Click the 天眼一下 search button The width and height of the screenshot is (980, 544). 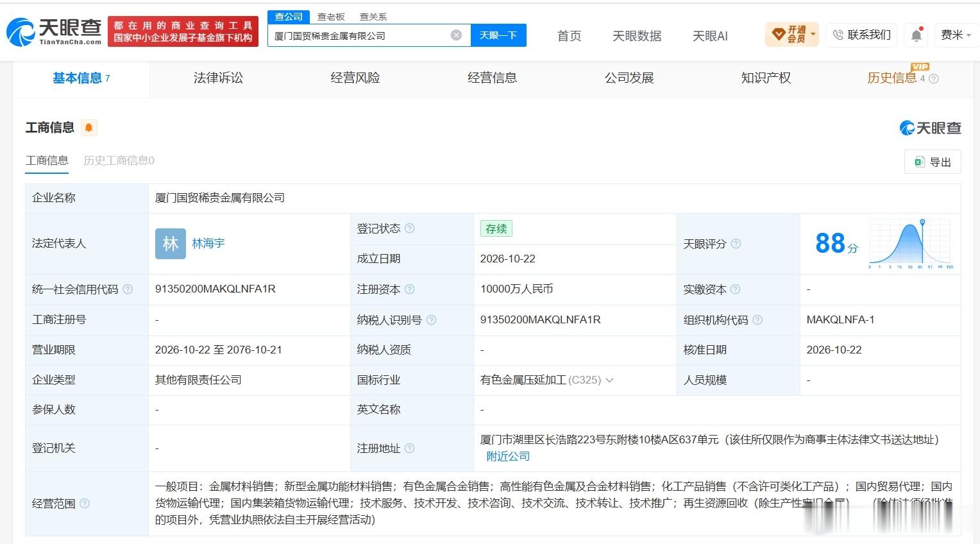pyautogui.click(x=498, y=35)
